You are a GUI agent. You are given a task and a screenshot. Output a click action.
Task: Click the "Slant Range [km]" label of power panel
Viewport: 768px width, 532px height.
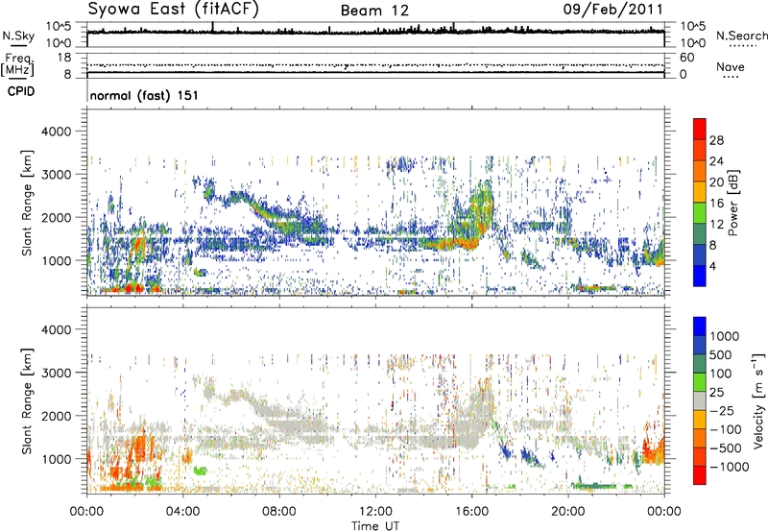(27, 203)
